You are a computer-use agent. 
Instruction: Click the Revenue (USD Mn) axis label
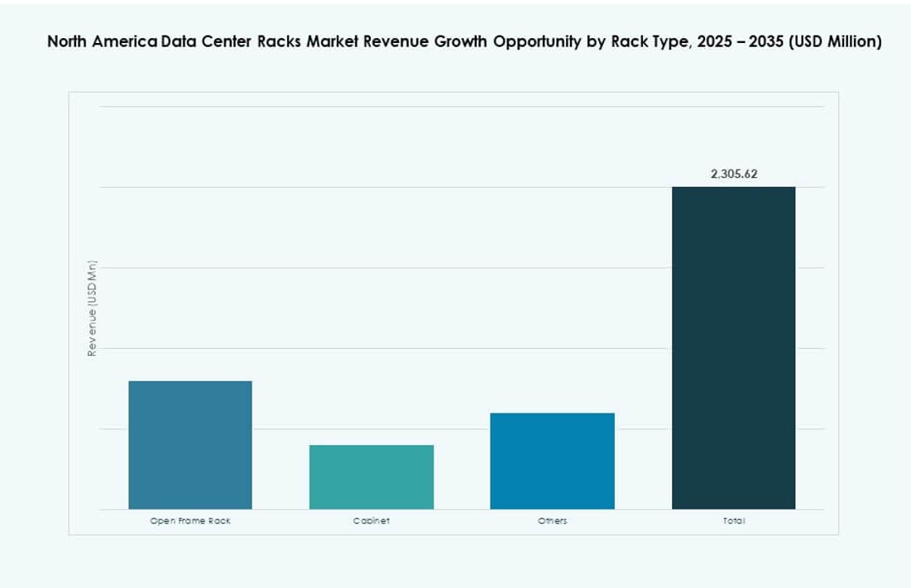92,306
